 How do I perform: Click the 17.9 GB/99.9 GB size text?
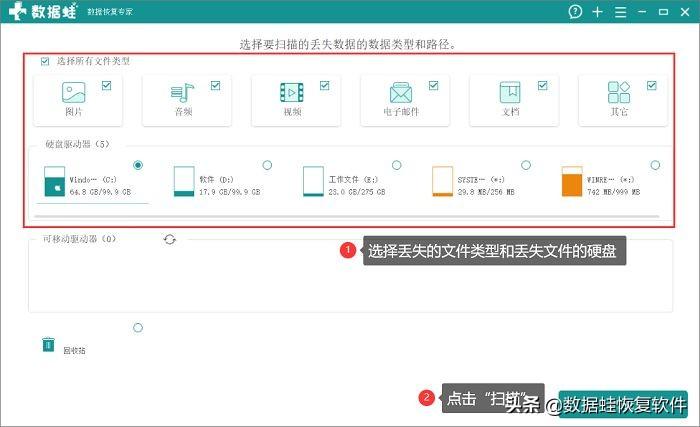(x=229, y=192)
